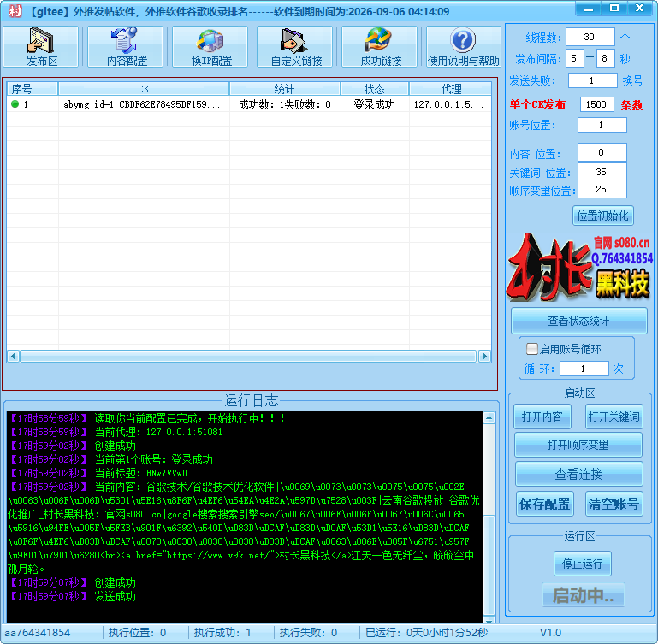Click status bar V1.0 version text

pos(550,632)
